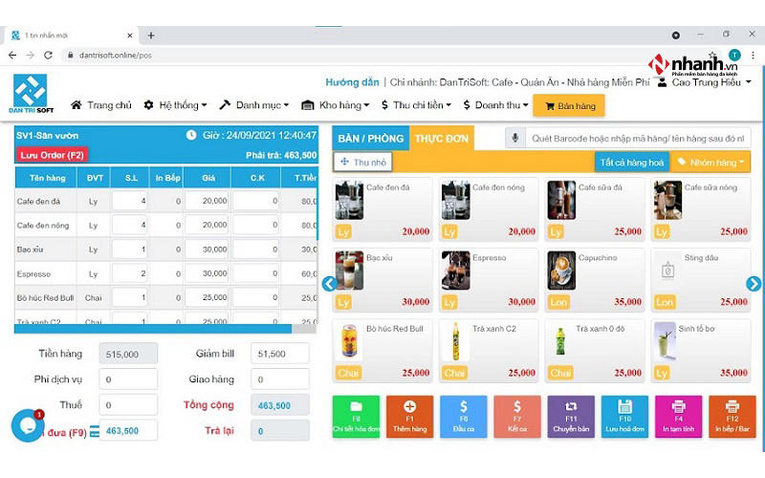The width and height of the screenshot is (765, 478).
Task: Open Cao Trung Hiếu user menu
Action: [x=704, y=82]
